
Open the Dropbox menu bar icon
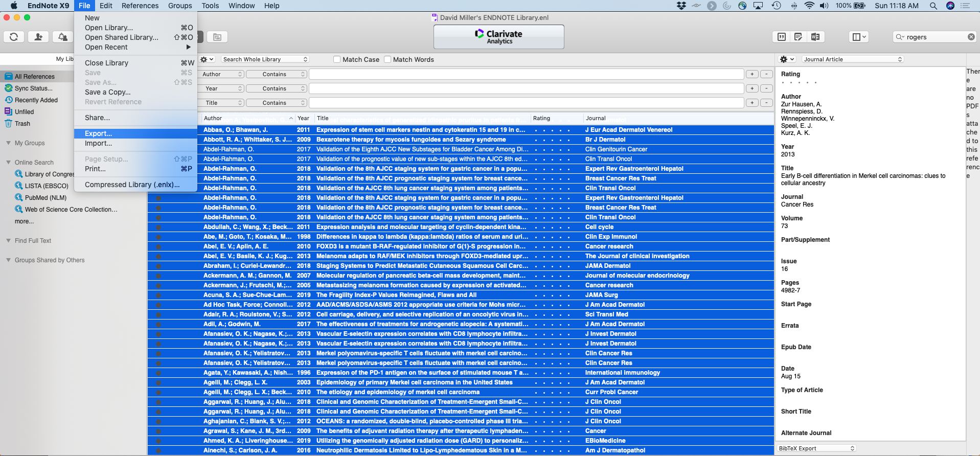click(681, 6)
